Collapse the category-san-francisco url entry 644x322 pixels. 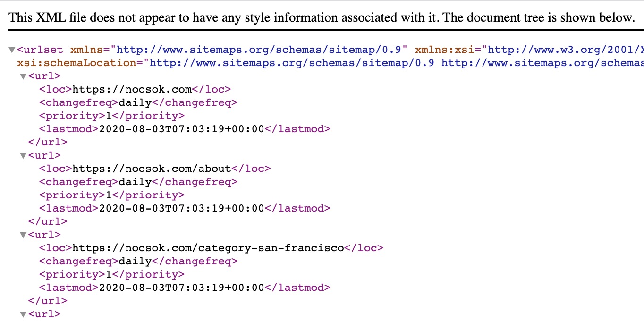23,235
